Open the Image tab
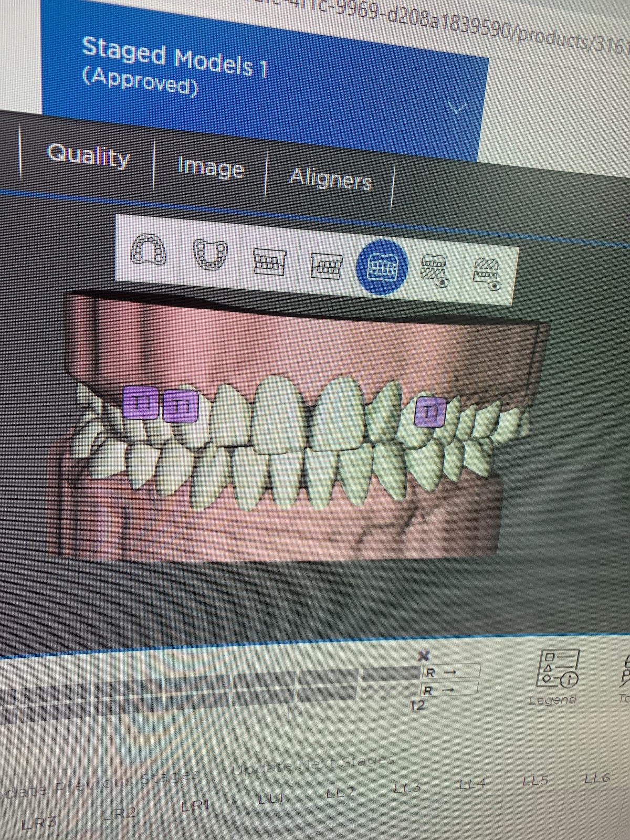This screenshot has height=840, width=630. click(x=211, y=168)
